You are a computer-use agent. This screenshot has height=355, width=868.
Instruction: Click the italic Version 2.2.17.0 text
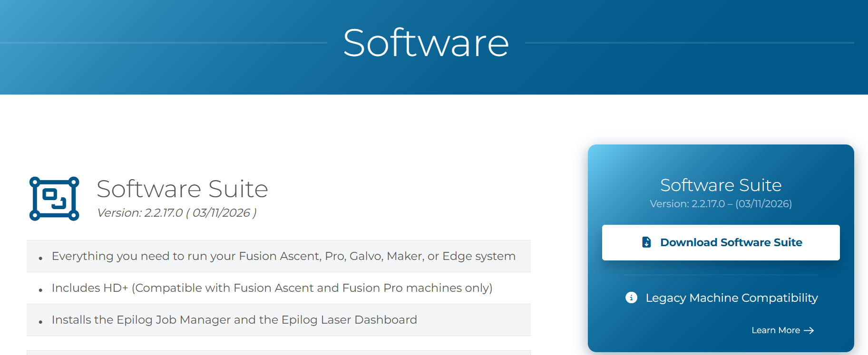[177, 213]
